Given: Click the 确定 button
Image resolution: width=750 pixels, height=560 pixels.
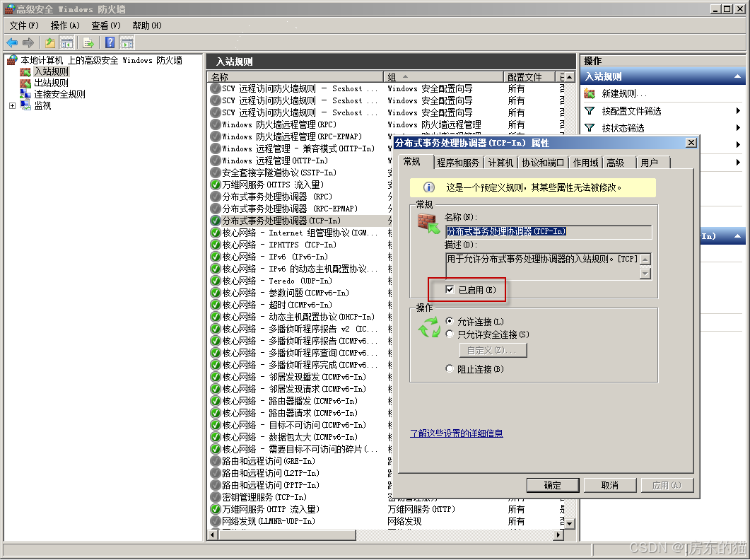Looking at the screenshot, I should 553,485.
